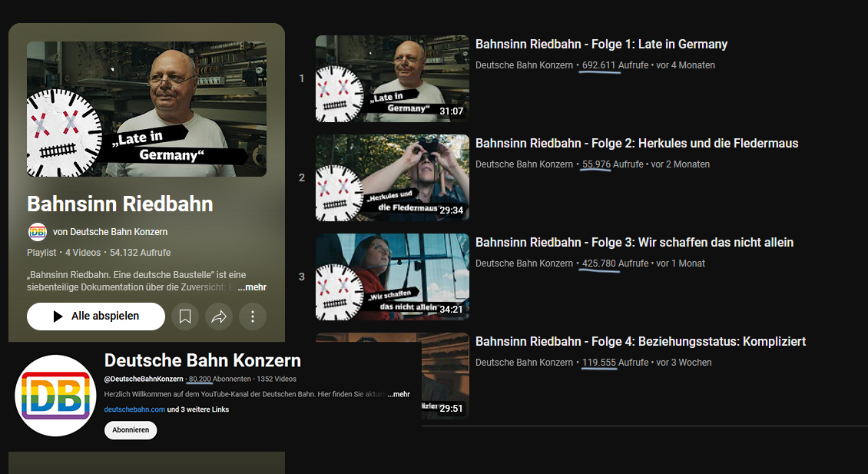Click 'vor 3 Wochen' upload date
Viewport: 868px width, 474px height.
pyautogui.click(x=684, y=363)
